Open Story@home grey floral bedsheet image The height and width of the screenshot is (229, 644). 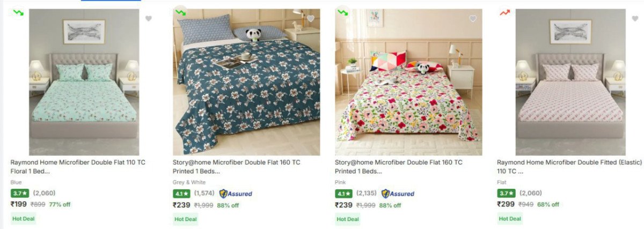click(246, 82)
